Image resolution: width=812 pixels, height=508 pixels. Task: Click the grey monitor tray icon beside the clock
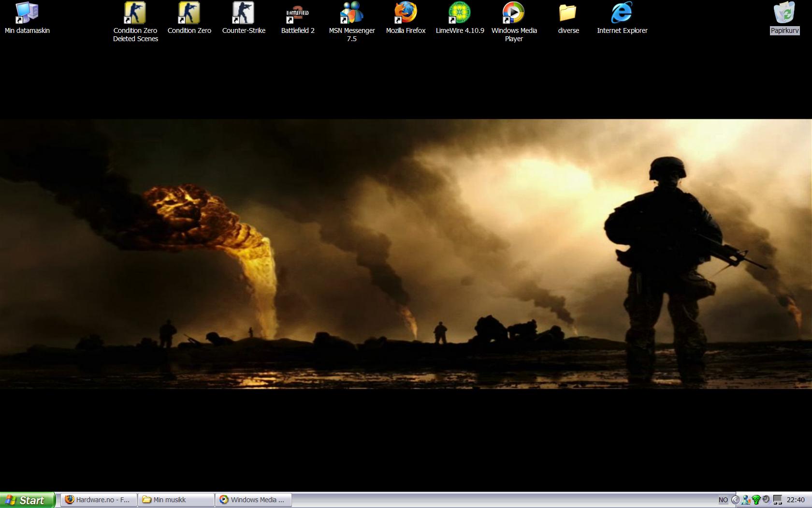click(x=777, y=500)
